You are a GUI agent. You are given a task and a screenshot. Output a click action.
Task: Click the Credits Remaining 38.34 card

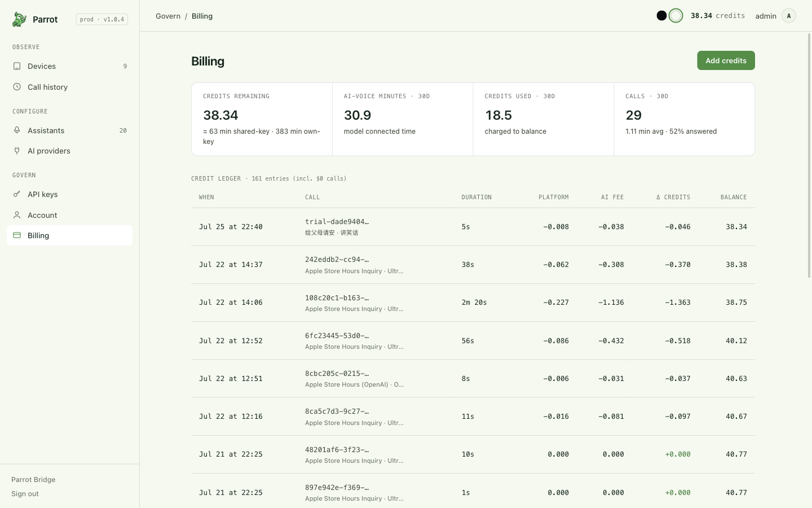tap(262, 119)
